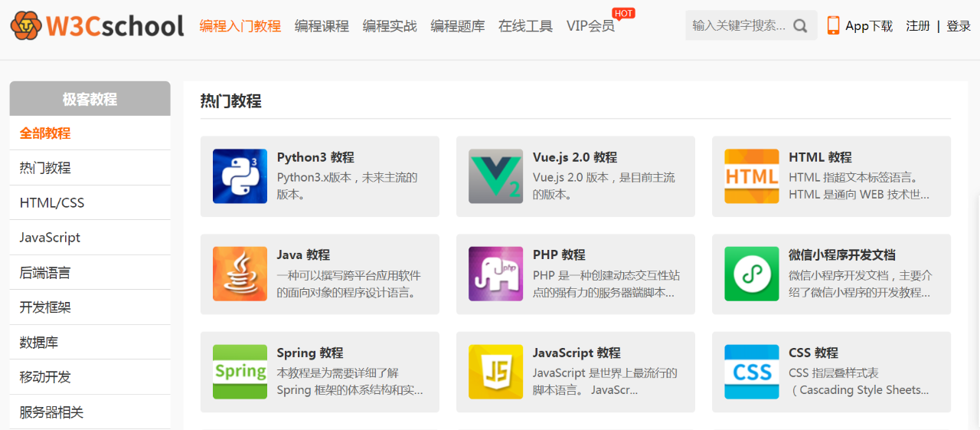Select 热门教程 in the sidebar
980x430 pixels.
click(90, 168)
